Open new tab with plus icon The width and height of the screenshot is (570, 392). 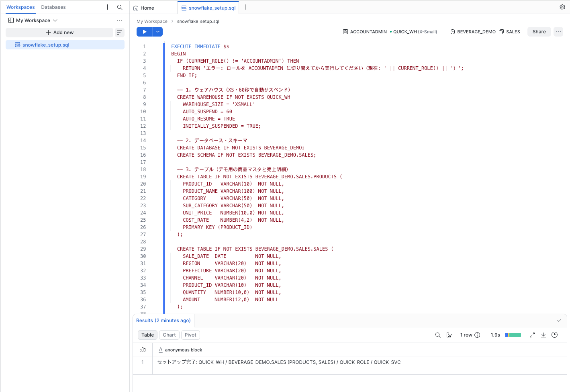[245, 7]
